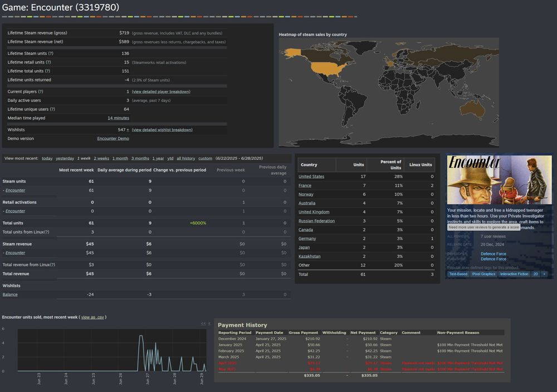
Task: Click the question mark beside Lifetime unique users
Action: (52, 109)
